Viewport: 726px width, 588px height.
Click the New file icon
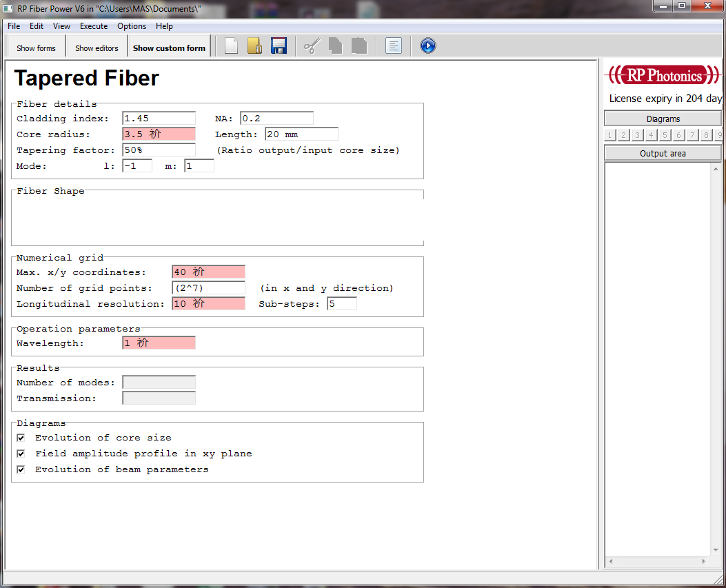pos(231,45)
